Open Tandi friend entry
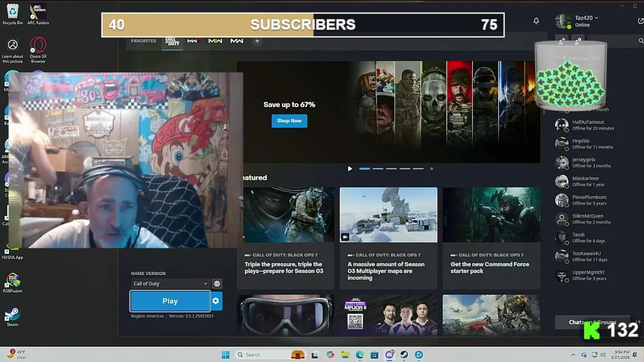Screen dimensions: 644x362 (x=592, y=238)
